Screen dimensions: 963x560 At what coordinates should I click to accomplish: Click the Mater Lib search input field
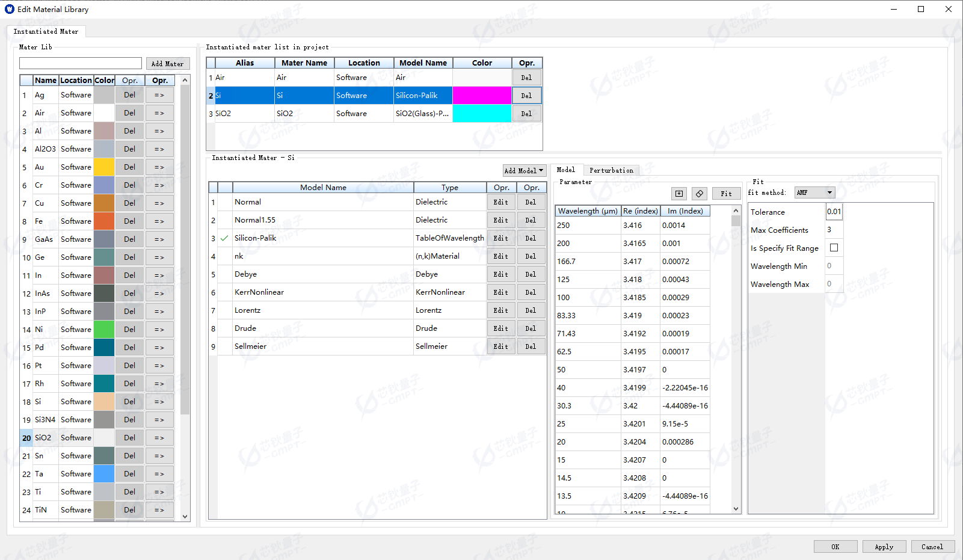[81, 63]
